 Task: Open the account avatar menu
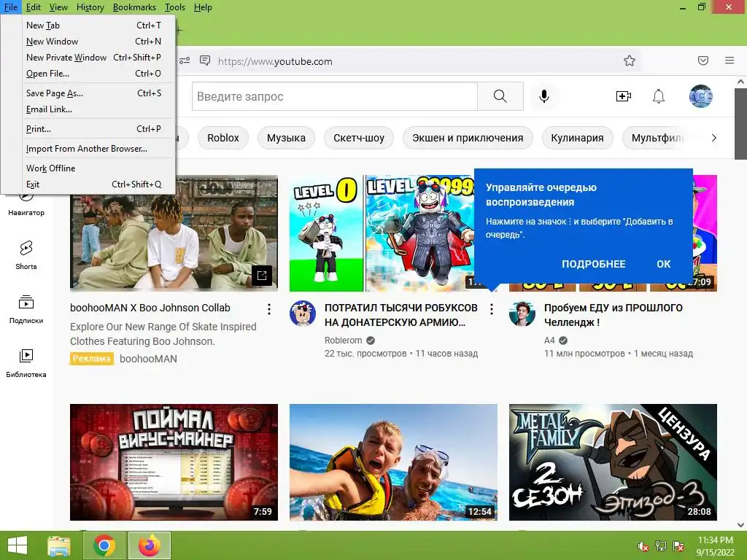[x=700, y=96]
